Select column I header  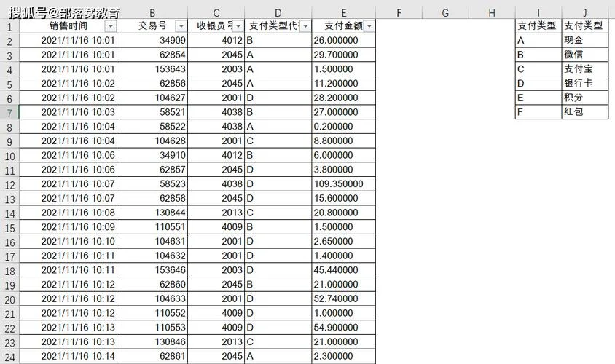(x=538, y=13)
